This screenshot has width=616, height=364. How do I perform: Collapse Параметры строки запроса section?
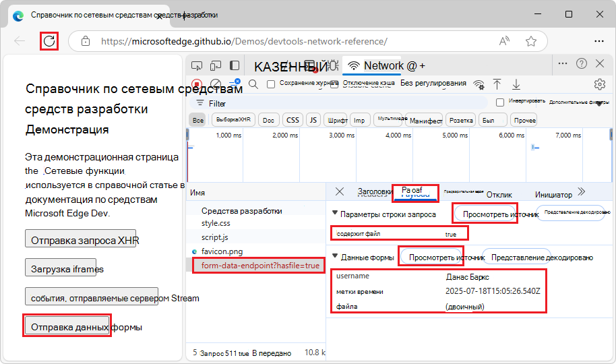tap(335, 212)
